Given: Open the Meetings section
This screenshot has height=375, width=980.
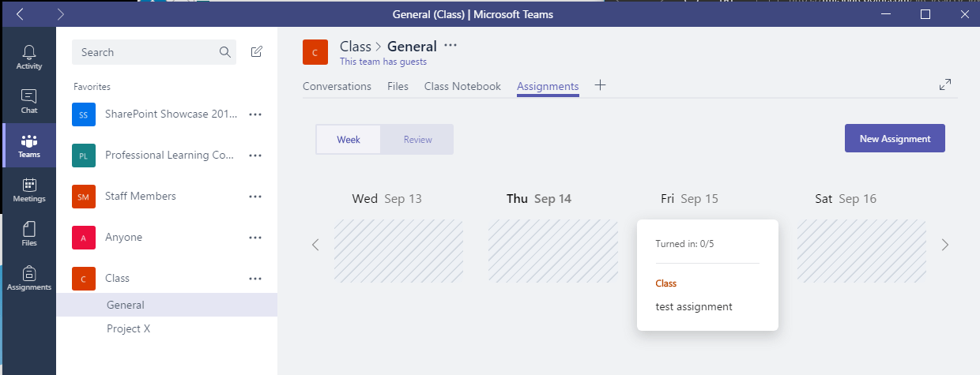Looking at the screenshot, I should click(29, 190).
